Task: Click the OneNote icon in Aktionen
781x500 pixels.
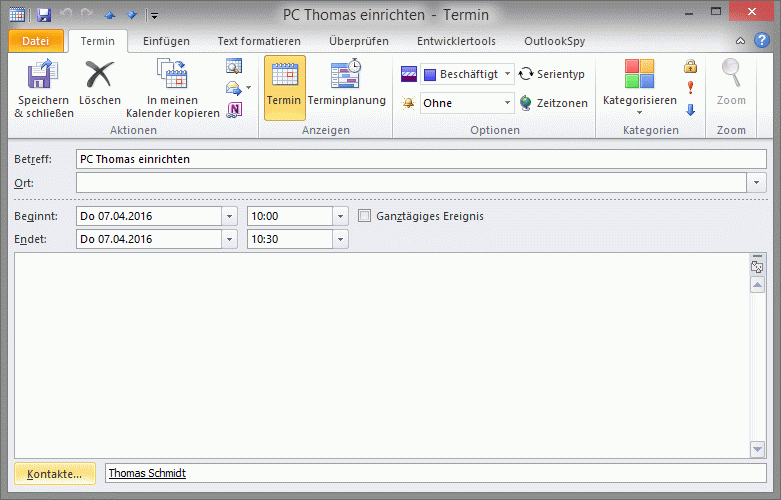Action: tap(234, 109)
